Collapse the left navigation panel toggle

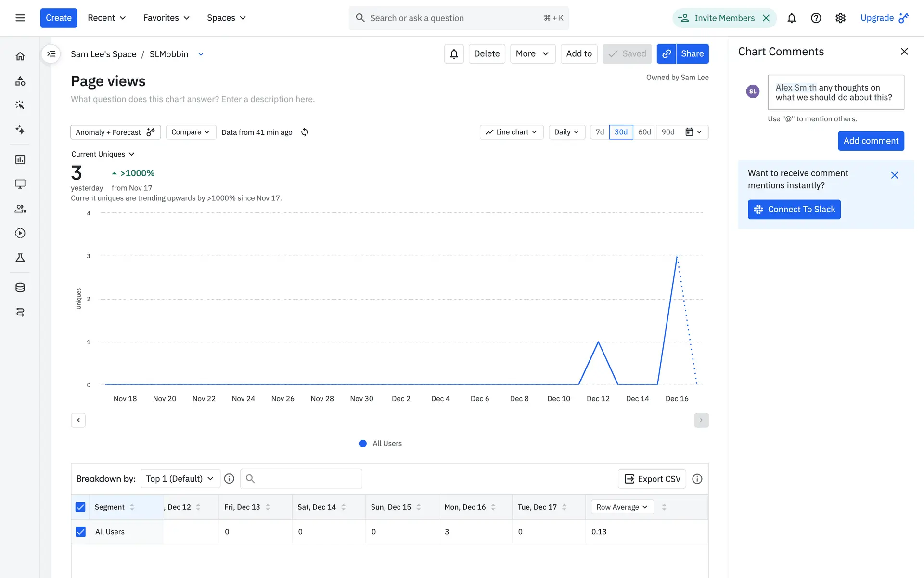coord(51,54)
